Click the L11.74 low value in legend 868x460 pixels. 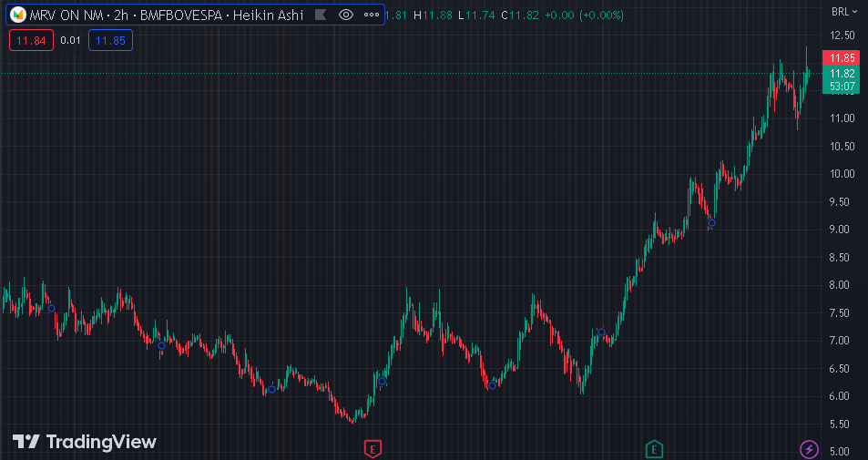tap(476, 15)
